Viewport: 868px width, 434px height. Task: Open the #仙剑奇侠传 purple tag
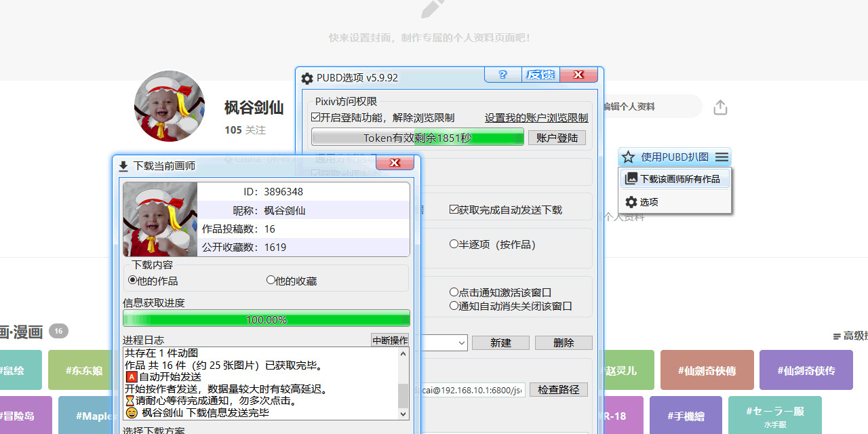point(806,370)
